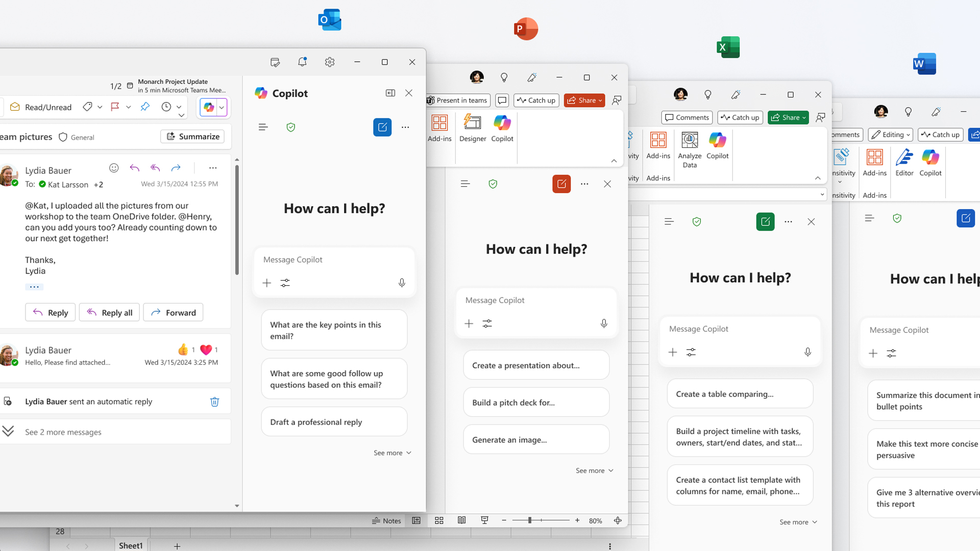Click the PowerPoint lightbulb ideas icon
980x551 pixels.
pos(504,78)
